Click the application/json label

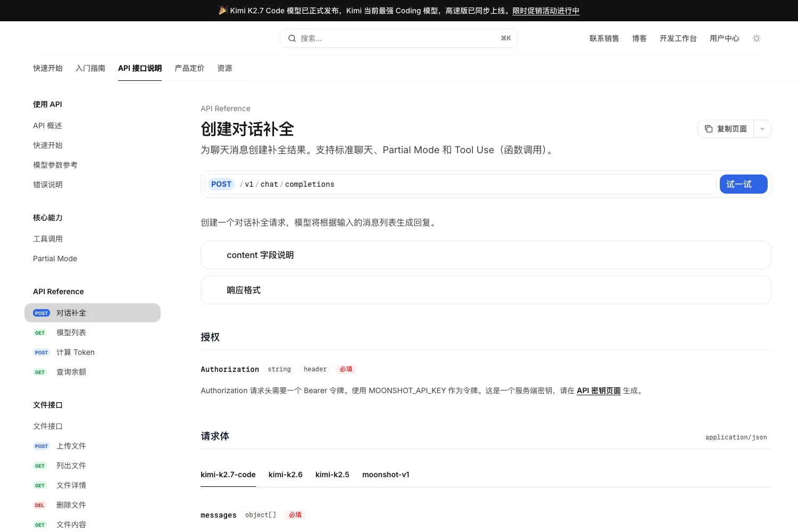coord(736,437)
